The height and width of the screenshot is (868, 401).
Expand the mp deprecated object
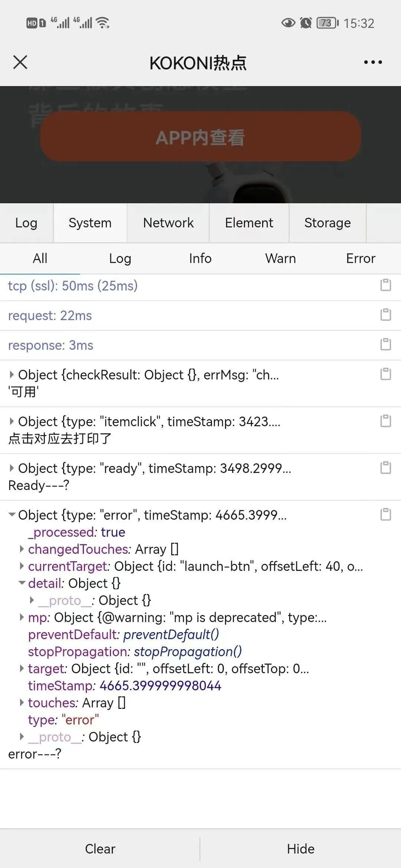coord(22,617)
